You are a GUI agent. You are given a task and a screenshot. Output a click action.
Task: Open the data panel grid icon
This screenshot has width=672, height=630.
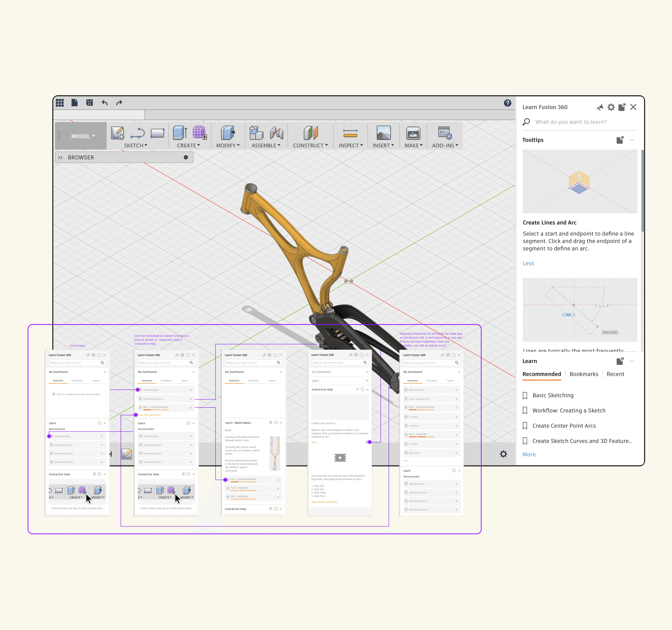60,103
